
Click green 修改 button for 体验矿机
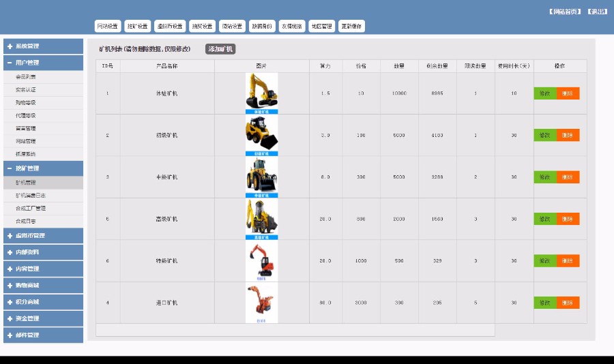545,93
